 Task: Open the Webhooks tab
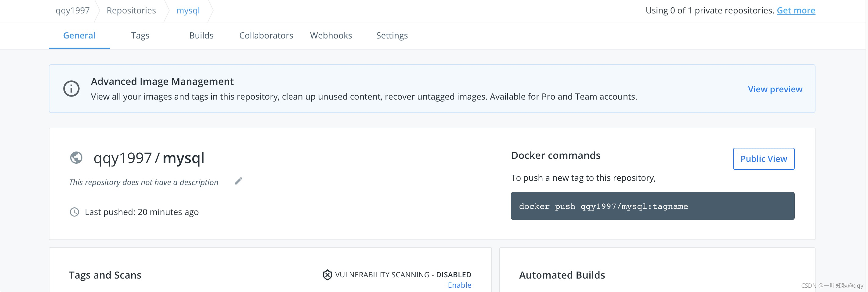(x=331, y=35)
